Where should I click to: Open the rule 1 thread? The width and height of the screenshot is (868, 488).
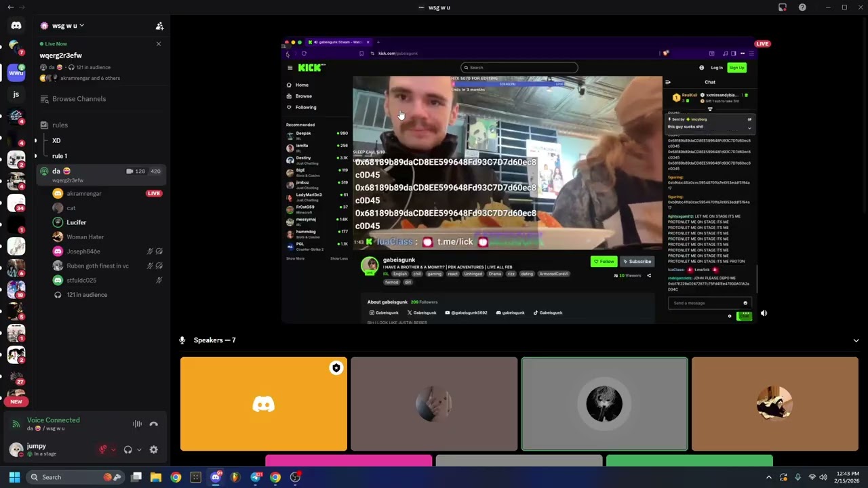(60, 156)
